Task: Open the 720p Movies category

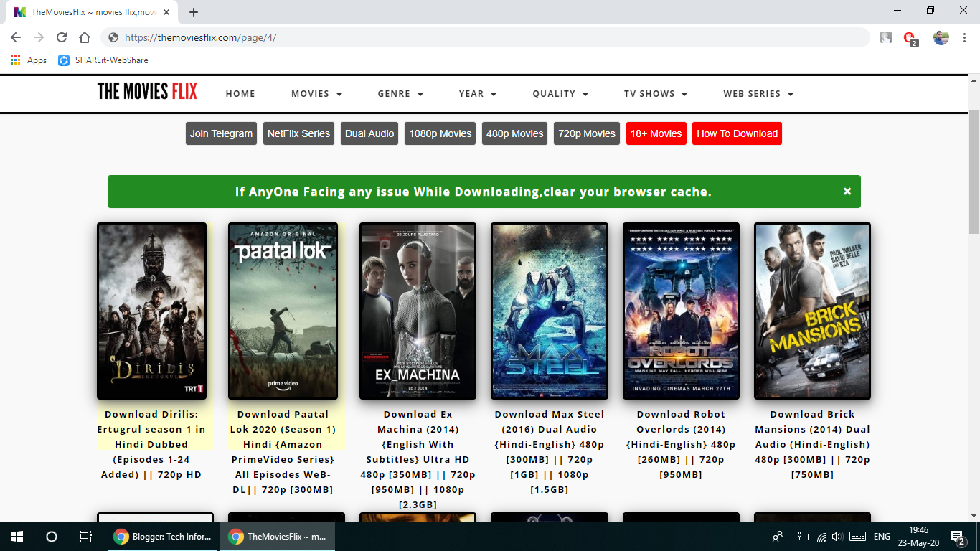Action: pos(587,133)
